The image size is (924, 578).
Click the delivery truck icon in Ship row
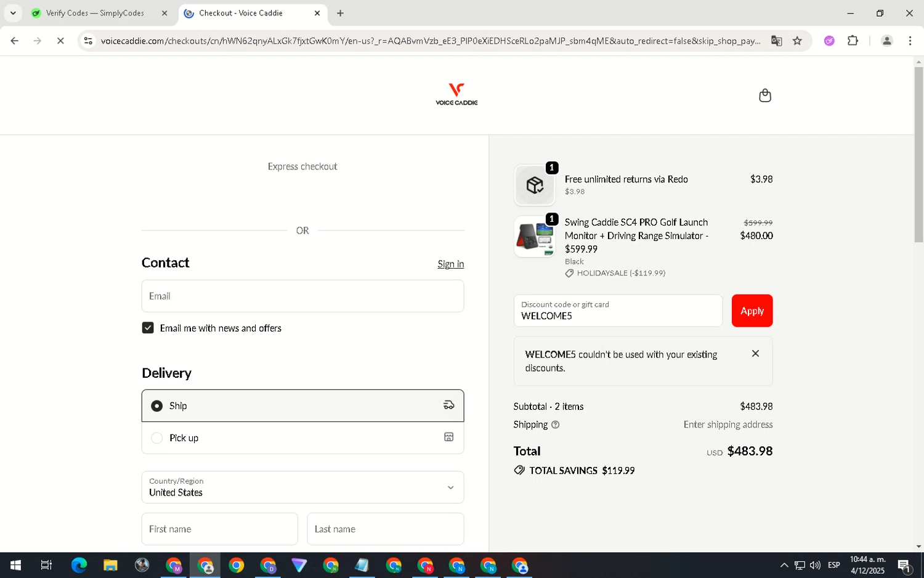point(448,405)
